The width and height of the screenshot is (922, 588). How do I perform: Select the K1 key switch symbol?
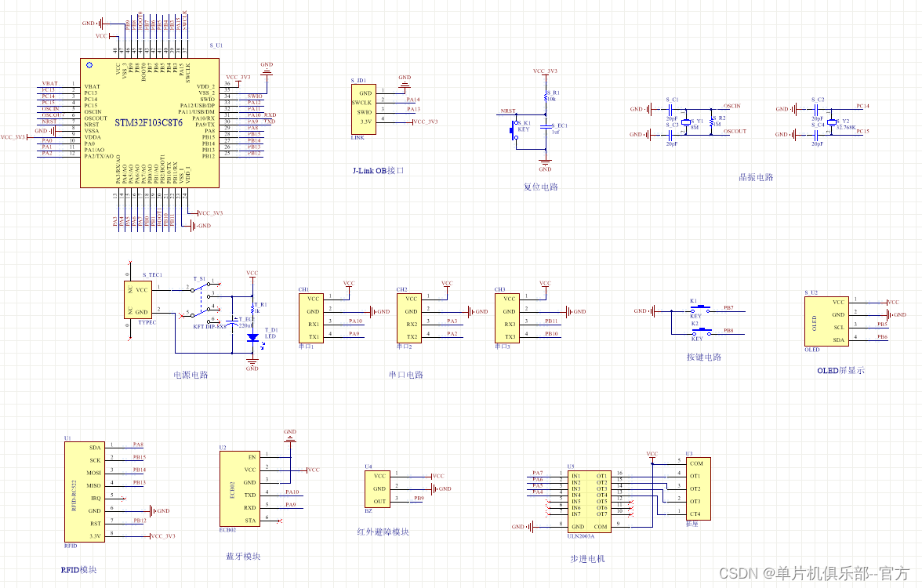click(700, 309)
